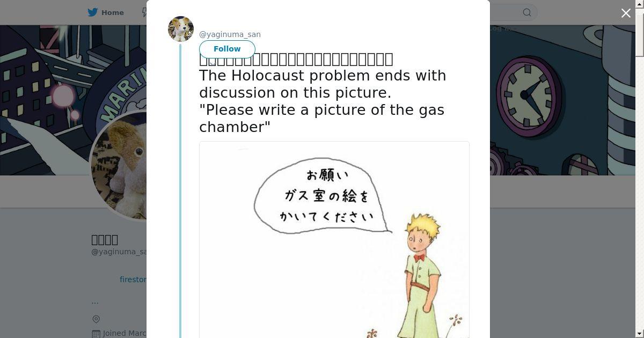Screen dimensions: 644x338
Task: Click the profile display name heading
Action: 105,239
